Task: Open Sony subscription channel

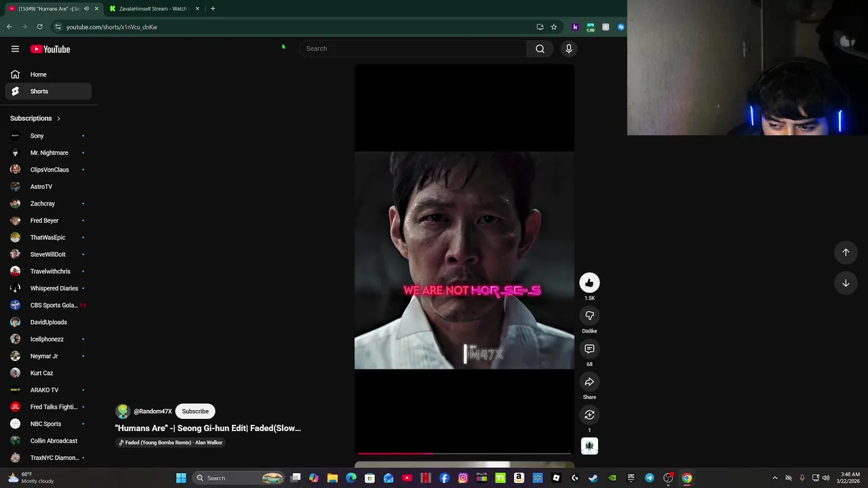Action: [48, 136]
